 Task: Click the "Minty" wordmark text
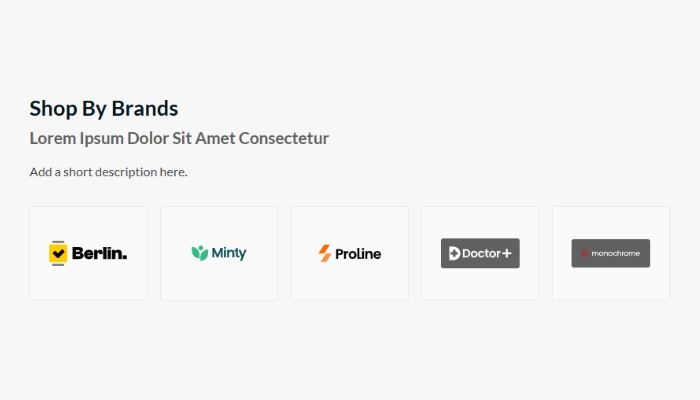tap(229, 253)
